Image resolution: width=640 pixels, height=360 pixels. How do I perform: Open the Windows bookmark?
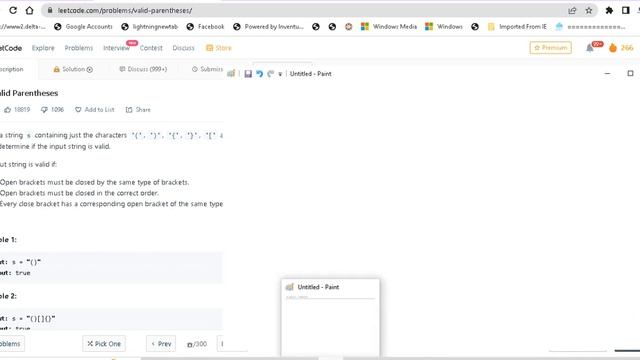(444, 27)
